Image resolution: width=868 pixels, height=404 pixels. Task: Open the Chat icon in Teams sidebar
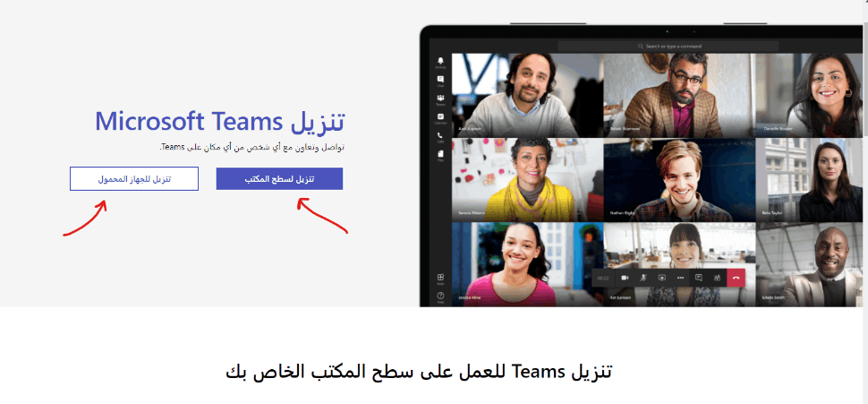pyautogui.click(x=440, y=81)
